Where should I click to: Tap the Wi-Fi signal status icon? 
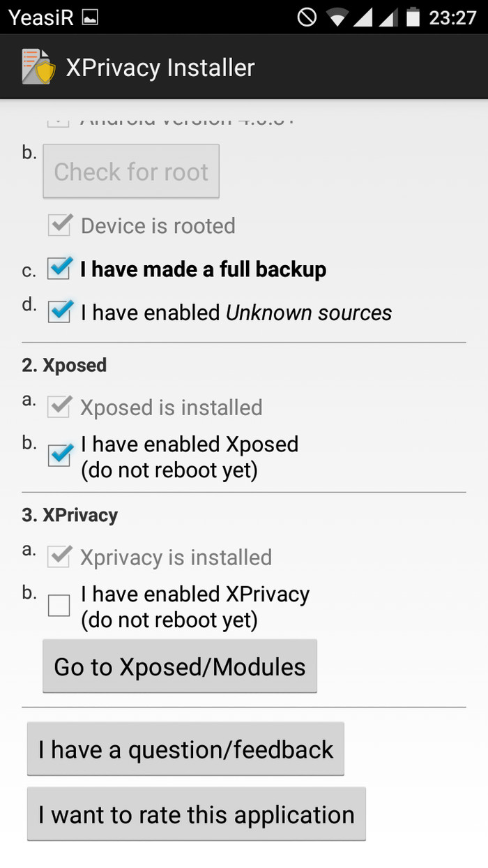click(x=337, y=17)
